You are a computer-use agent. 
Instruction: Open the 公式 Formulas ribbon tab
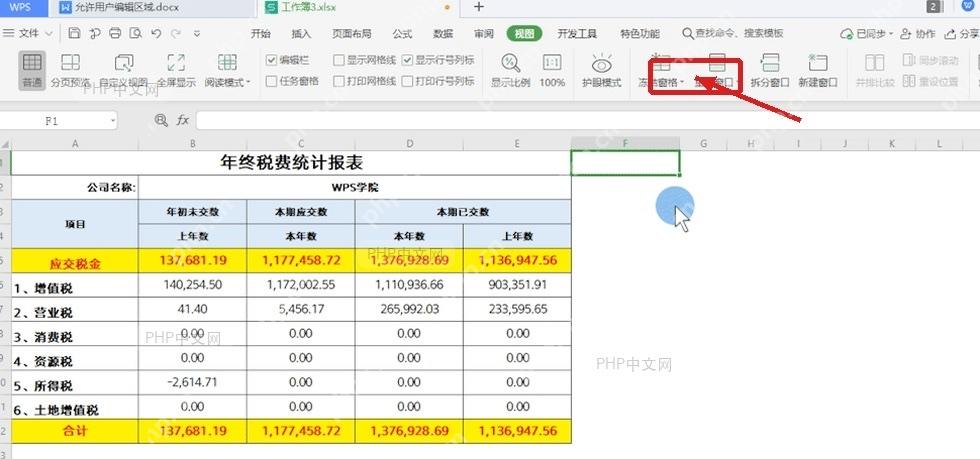(x=402, y=34)
